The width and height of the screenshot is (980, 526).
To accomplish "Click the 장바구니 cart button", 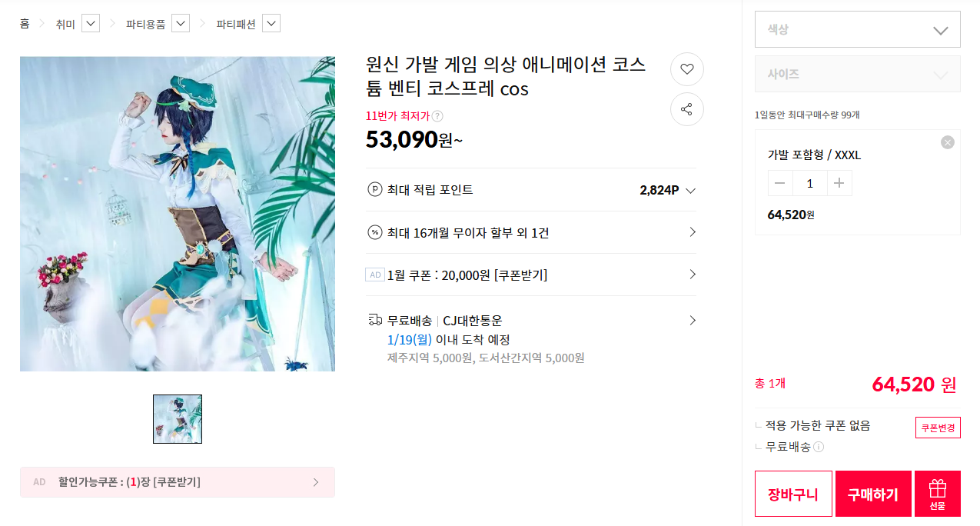I will [x=793, y=494].
